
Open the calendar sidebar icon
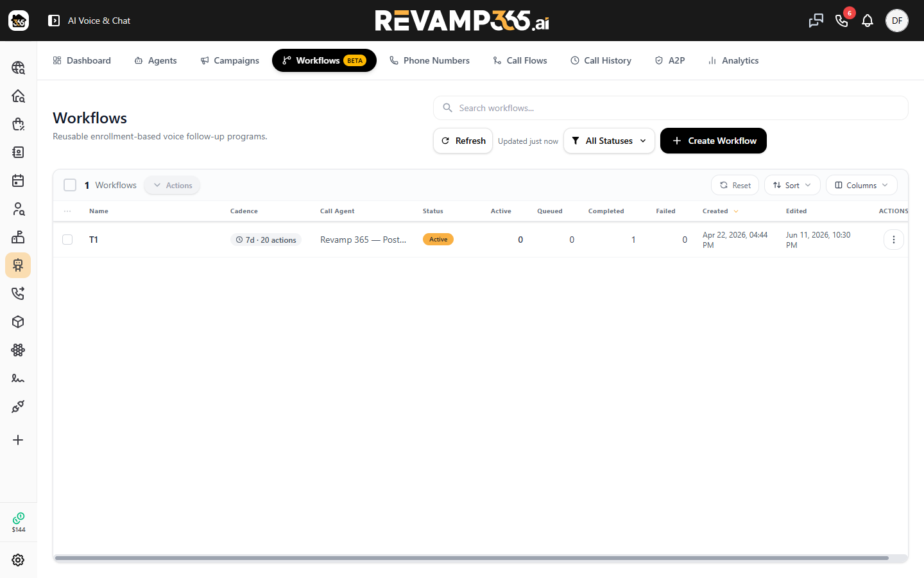coord(18,180)
